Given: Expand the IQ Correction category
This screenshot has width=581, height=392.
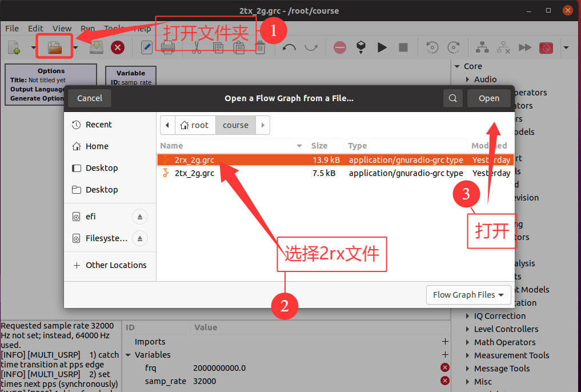Looking at the screenshot, I should 468,316.
